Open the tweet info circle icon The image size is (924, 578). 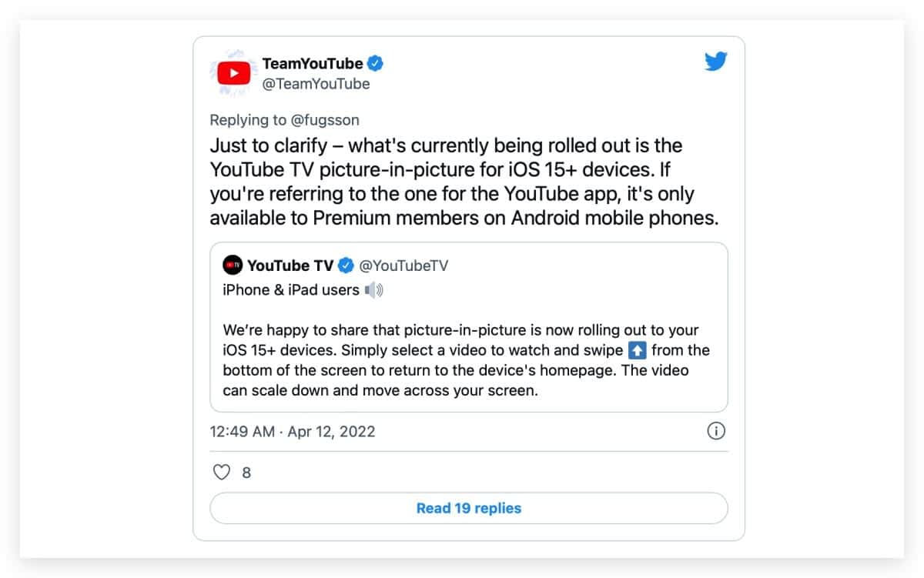[x=716, y=431]
